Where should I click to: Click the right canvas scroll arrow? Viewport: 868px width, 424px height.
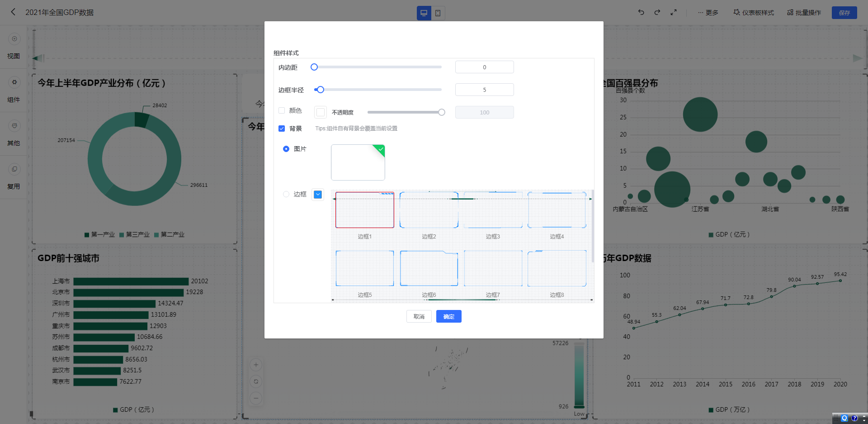point(857,58)
